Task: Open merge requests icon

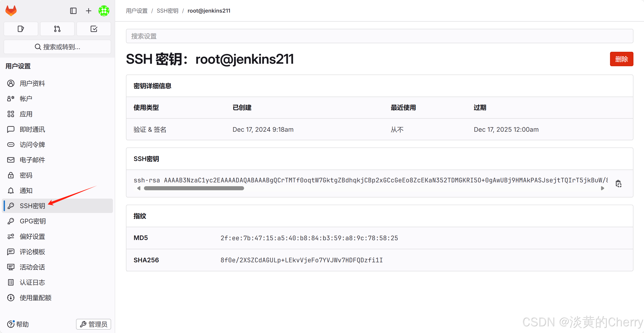Action: [57, 29]
